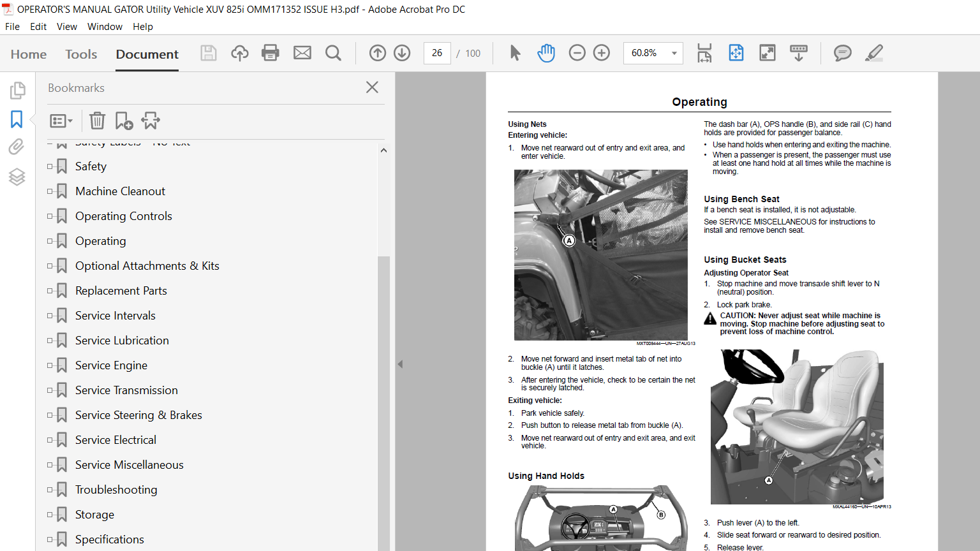
Task: Click the bookmarks panel scrollbar thumb
Action: click(383, 403)
